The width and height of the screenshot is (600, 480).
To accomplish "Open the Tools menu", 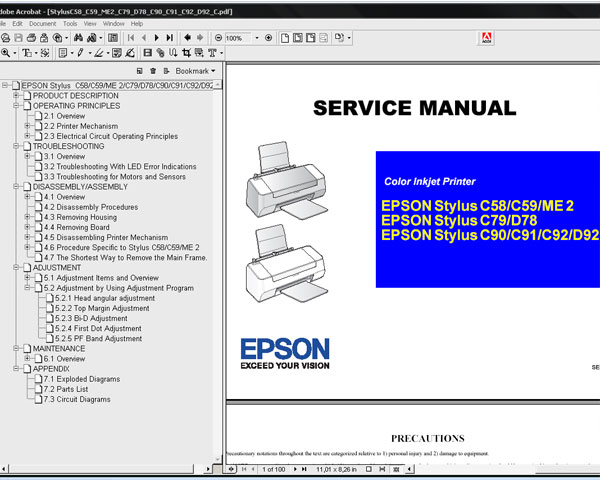I will click(x=70, y=23).
